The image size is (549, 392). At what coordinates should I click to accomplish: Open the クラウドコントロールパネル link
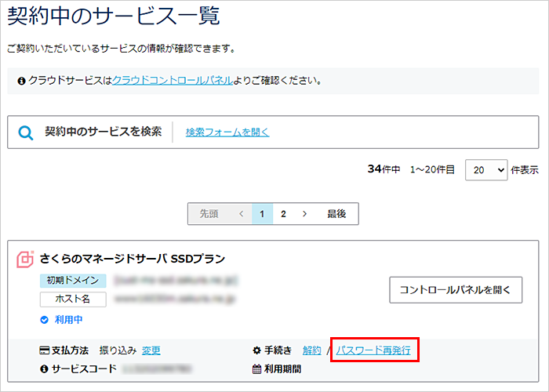pyautogui.click(x=173, y=81)
